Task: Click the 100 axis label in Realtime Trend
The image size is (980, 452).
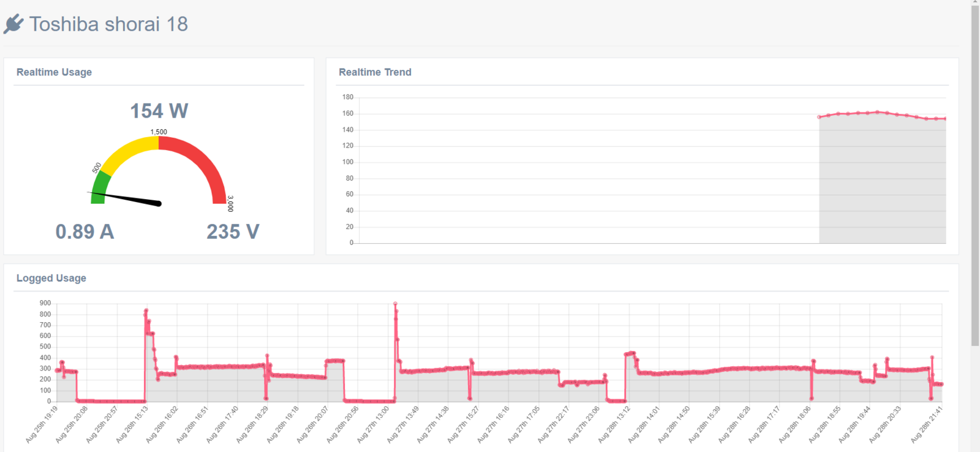Action: (348, 162)
